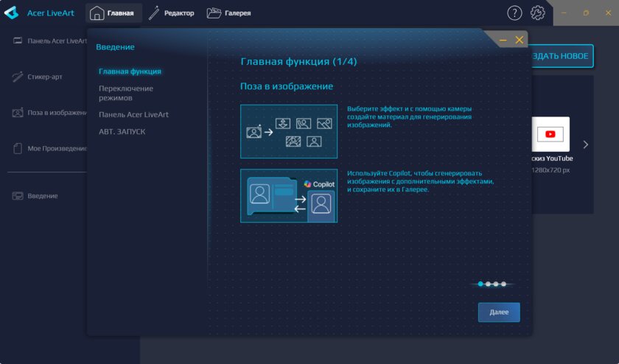Click the Acer LiveArt logo icon
619x364 pixels.
click(12, 13)
